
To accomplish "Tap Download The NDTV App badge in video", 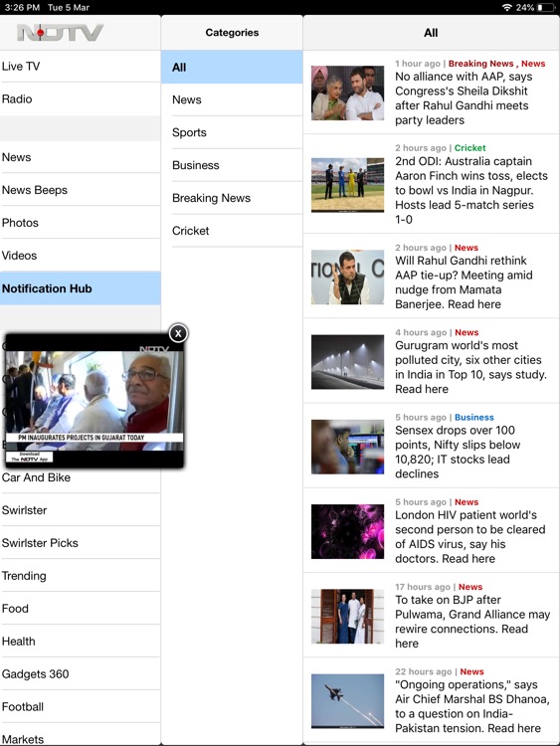I will point(30,457).
